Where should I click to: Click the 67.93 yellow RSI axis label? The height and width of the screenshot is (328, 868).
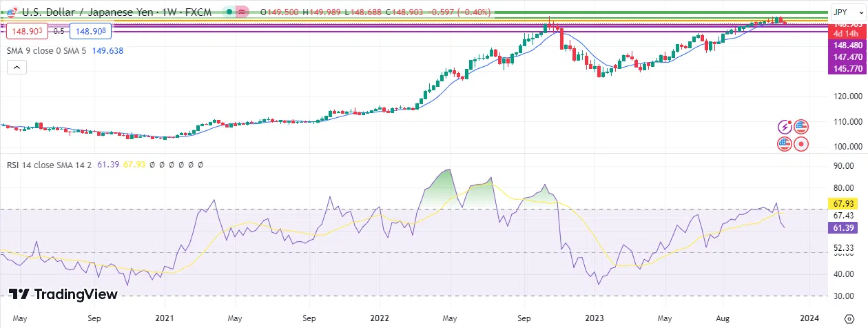point(845,204)
